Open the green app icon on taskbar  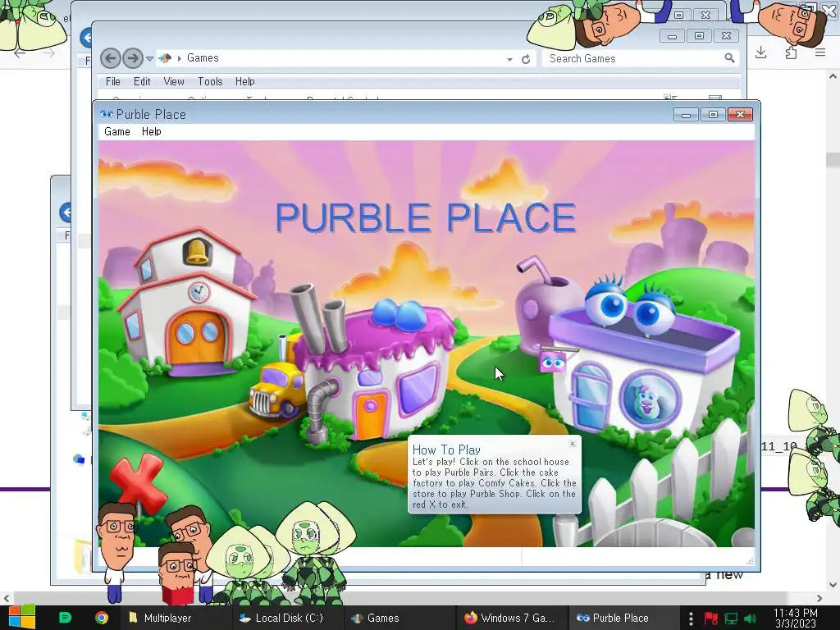(65, 618)
